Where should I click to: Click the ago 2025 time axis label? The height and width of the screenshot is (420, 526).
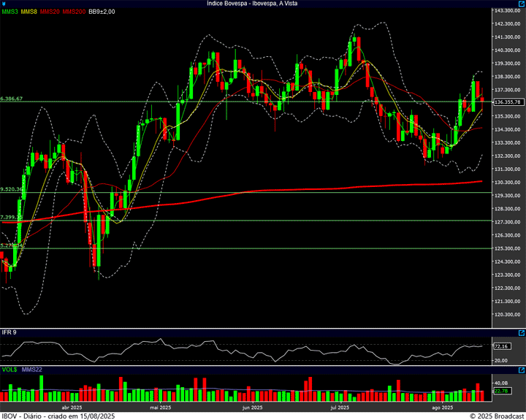click(442, 408)
